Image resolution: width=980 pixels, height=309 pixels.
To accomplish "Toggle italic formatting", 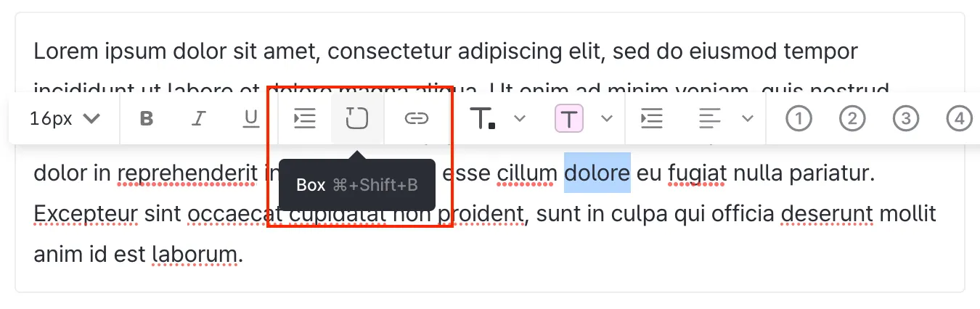I will tap(198, 118).
